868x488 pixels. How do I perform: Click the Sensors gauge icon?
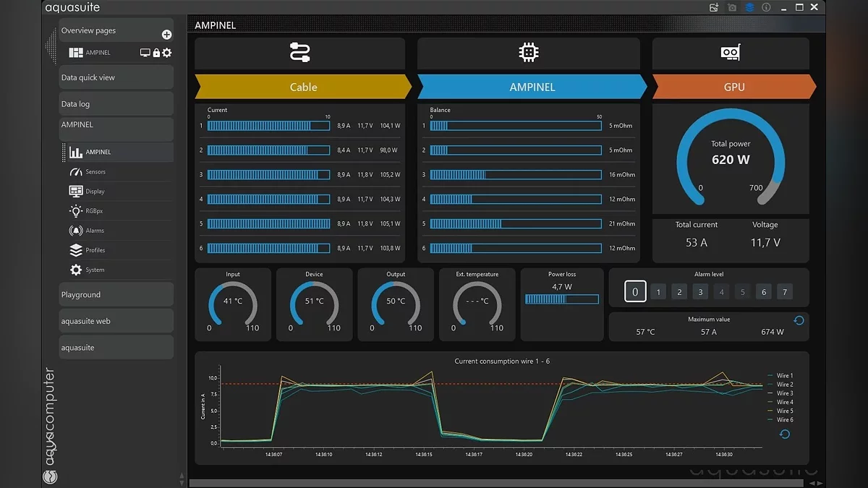click(76, 172)
